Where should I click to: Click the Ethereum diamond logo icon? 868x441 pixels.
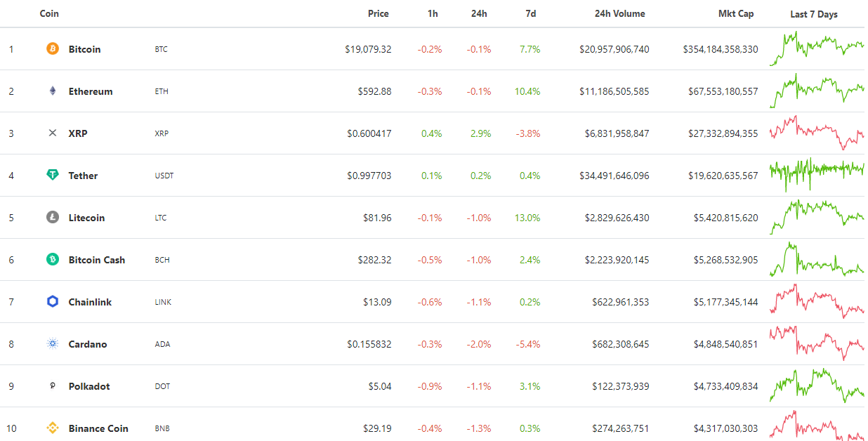click(x=53, y=91)
